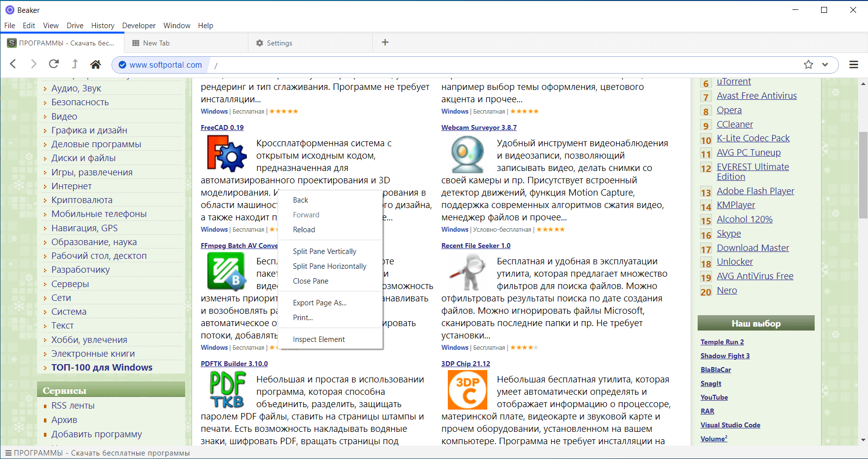
Task: Select Close Pane from context menu
Action: [x=330, y=281]
